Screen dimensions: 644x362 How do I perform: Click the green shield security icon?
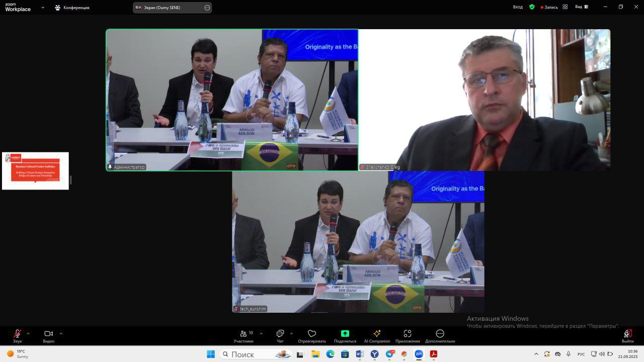point(532,7)
